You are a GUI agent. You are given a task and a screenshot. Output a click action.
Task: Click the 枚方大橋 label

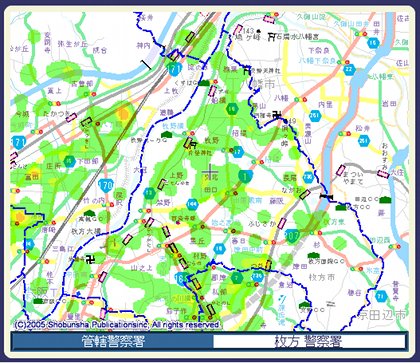[x=86, y=231]
